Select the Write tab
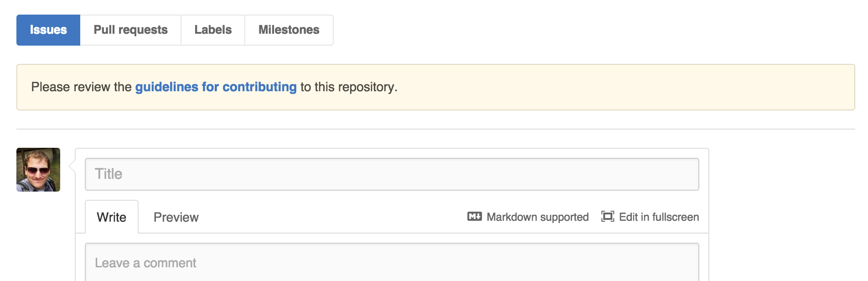Viewport: 868px width, 281px height. pos(112,217)
